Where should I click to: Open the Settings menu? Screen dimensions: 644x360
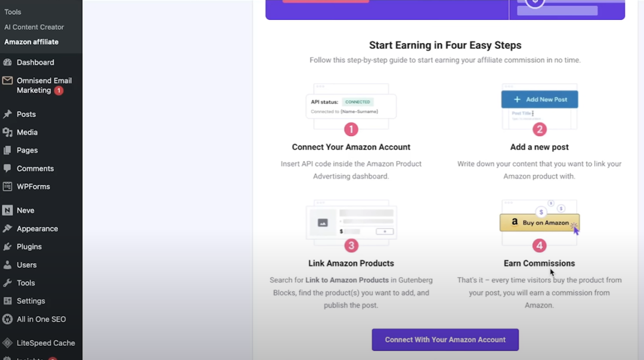[30, 301]
